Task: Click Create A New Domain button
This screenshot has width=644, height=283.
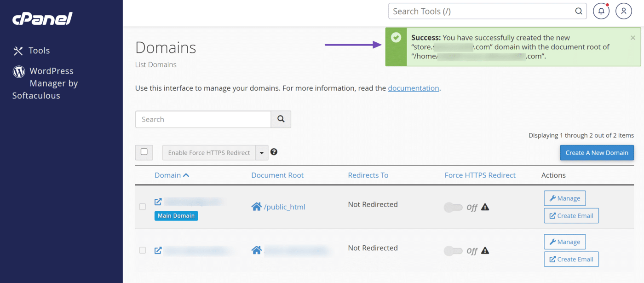Action: (x=597, y=153)
